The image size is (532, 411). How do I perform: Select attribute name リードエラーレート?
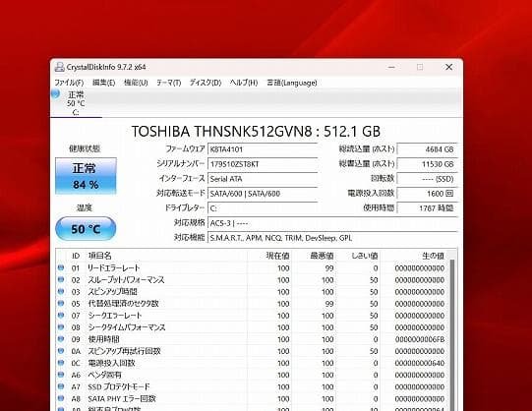(x=114, y=268)
